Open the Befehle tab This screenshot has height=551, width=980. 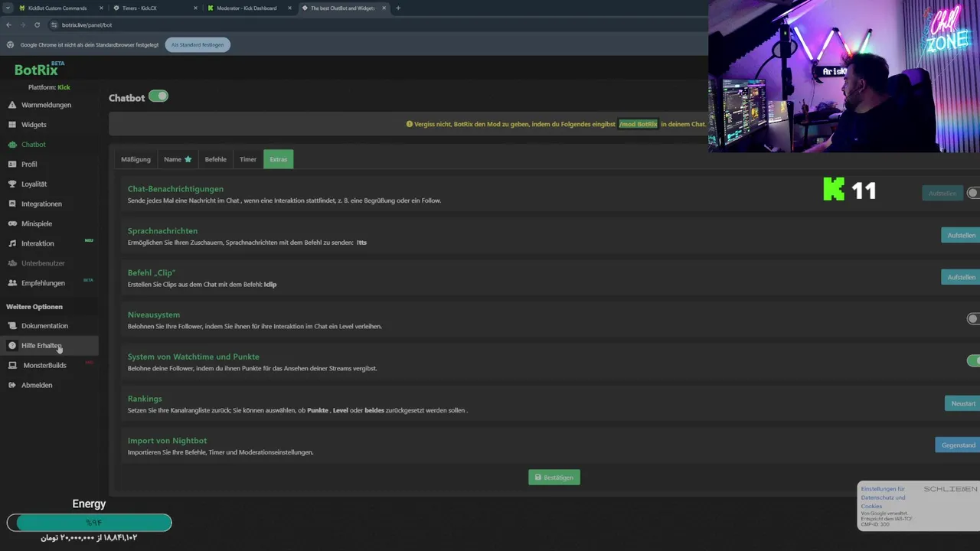(x=215, y=159)
